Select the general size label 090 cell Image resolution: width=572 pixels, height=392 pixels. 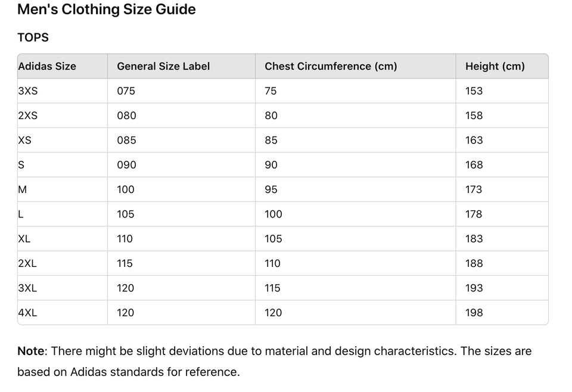click(126, 165)
